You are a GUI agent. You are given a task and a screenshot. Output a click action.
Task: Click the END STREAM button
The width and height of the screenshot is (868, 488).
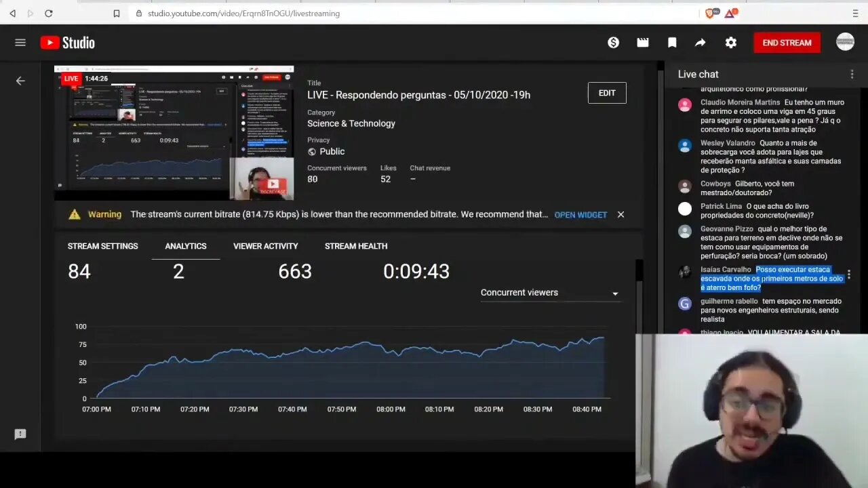pos(787,43)
